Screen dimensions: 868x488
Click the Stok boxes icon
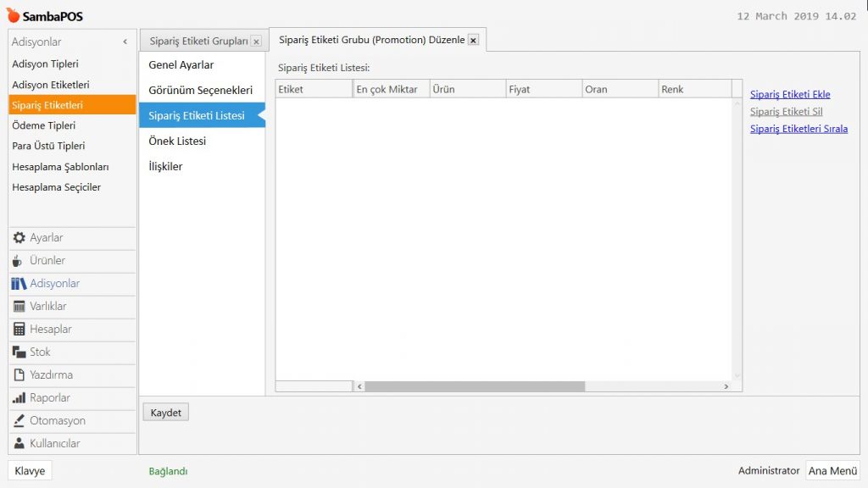pyautogui.click(x=19, y=352)
